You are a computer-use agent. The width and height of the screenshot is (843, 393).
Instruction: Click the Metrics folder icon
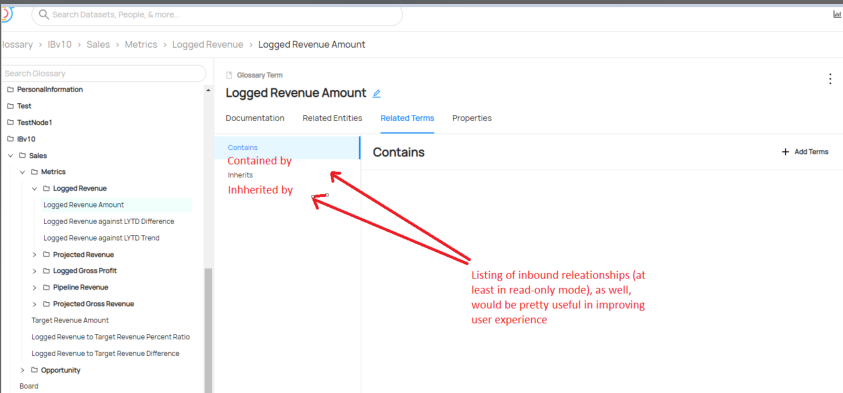click(34, 172)
